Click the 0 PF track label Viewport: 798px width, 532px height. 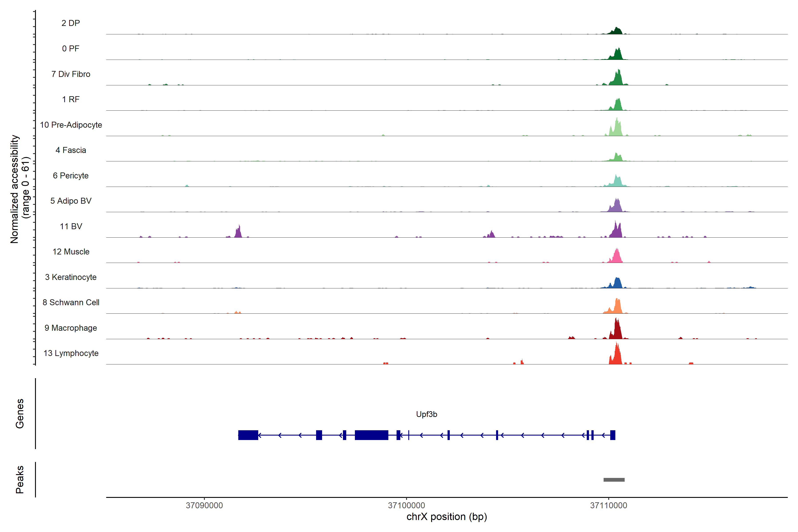(70, 49)
